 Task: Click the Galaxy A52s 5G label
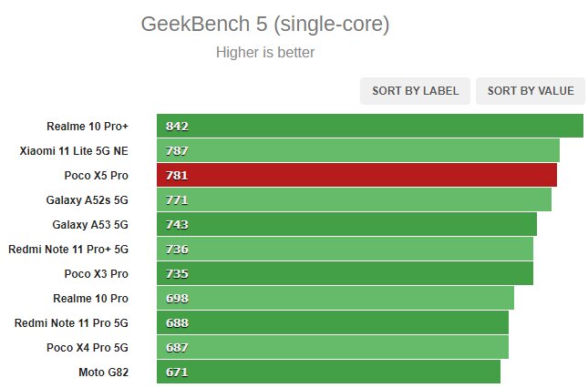click(87, 200)
